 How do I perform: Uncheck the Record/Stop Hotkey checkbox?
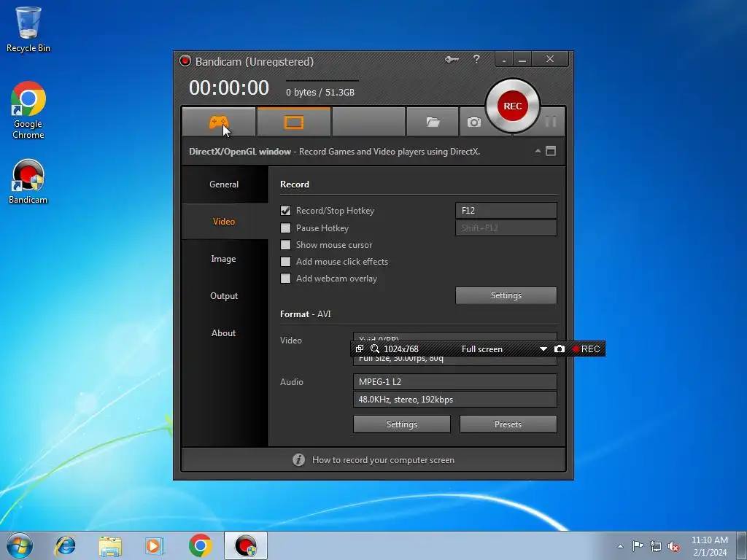tap(285, 211)
